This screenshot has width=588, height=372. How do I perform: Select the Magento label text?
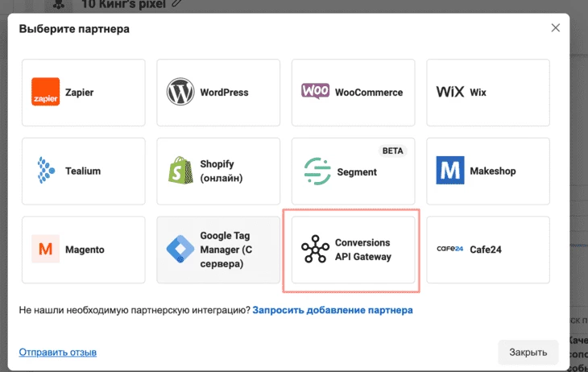[x=85, y=250]
